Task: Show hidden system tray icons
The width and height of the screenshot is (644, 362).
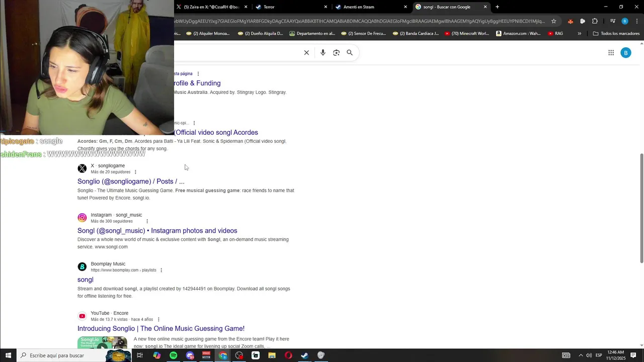Action: tap(580, 355)
